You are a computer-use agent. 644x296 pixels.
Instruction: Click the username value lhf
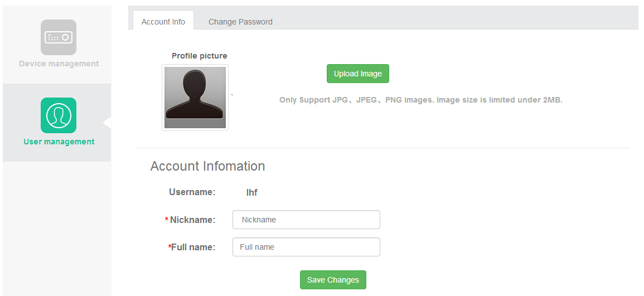click(251, 192)
